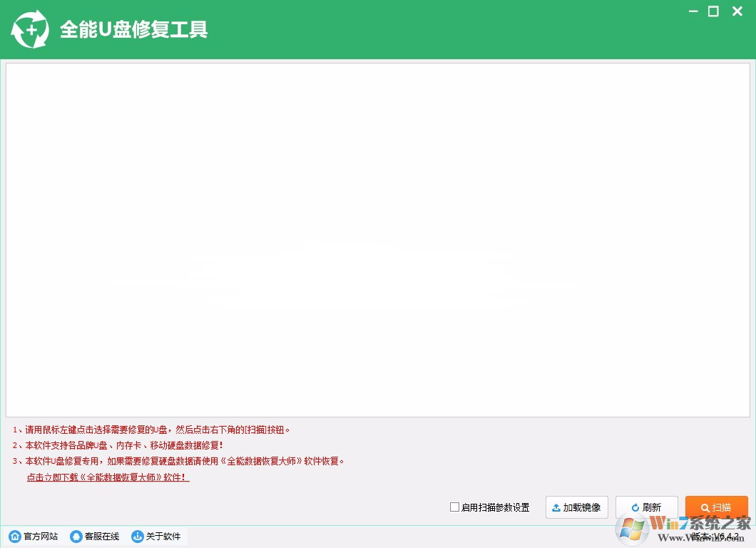Click the headset icon beside 客服在线
The image size is (756, 548).
[x=76, y=536]
